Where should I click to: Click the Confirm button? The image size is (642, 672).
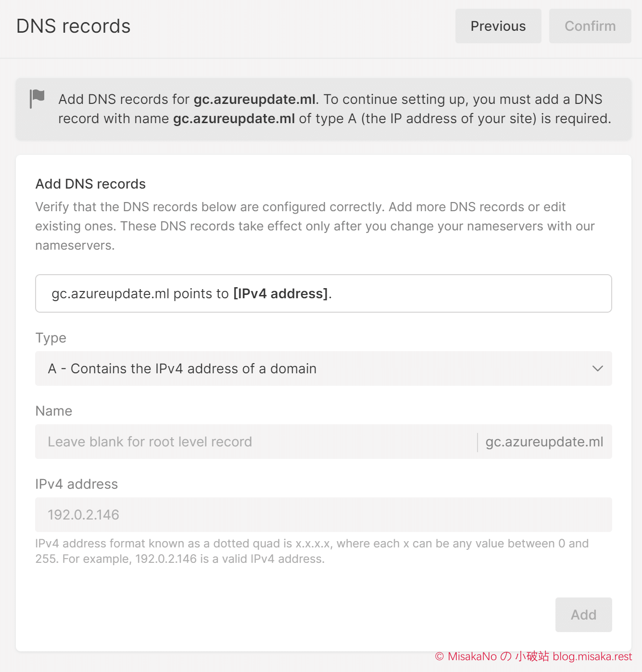(x=590, y=26)
